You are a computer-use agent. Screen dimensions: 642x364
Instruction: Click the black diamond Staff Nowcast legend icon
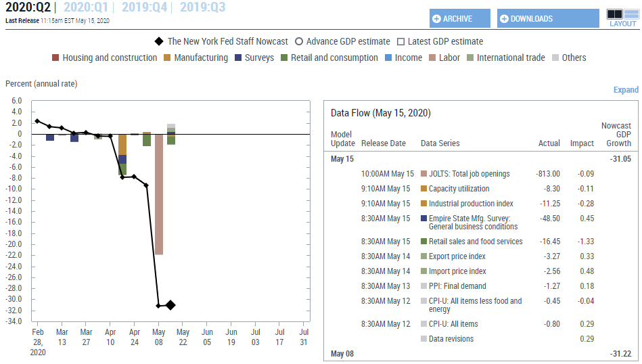point(159,41)
